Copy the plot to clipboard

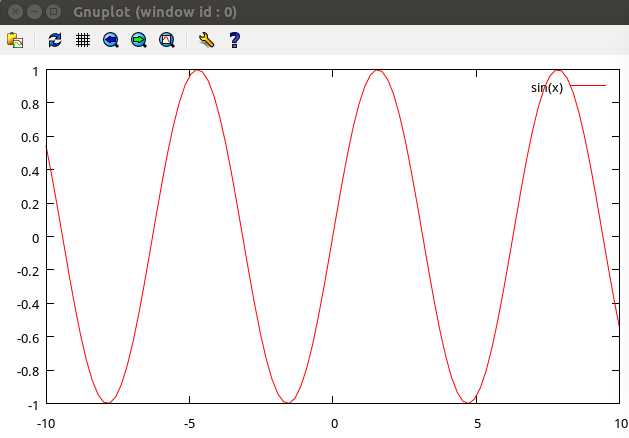[15, 40]
